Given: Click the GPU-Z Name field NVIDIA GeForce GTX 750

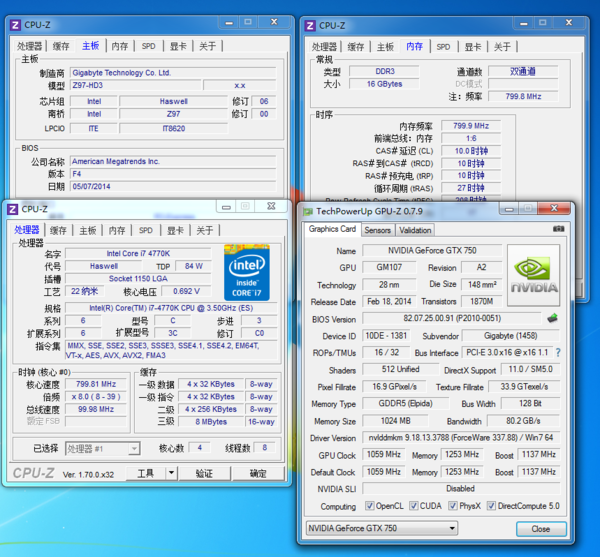Looking at the screenshot, I should (x=432, y=251).
